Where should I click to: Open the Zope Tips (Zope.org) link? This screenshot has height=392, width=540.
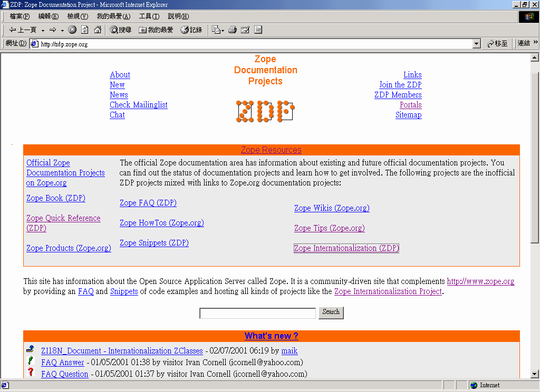point(329,228)
